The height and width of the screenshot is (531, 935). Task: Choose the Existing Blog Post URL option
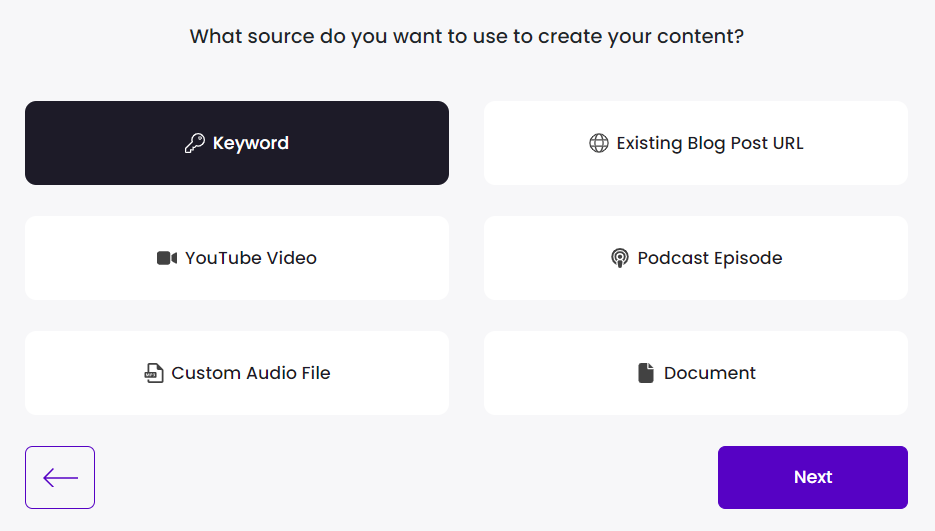[x=696, y=143]
